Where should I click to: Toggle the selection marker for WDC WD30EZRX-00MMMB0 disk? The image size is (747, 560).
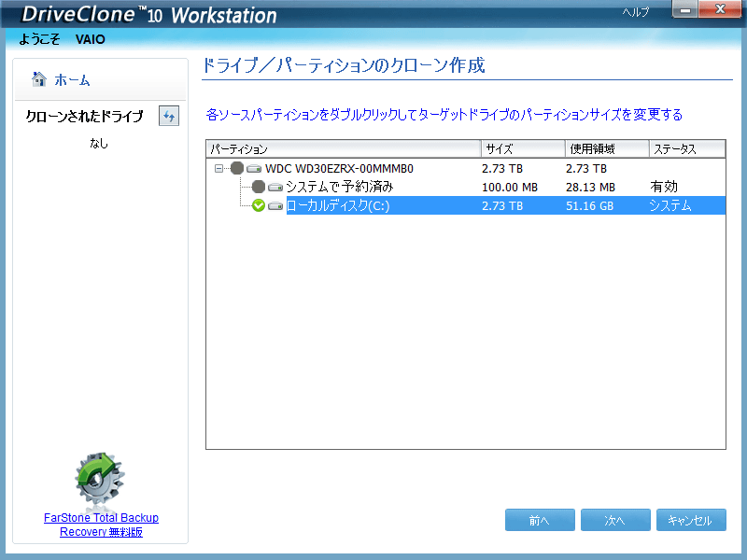(237, 168)
